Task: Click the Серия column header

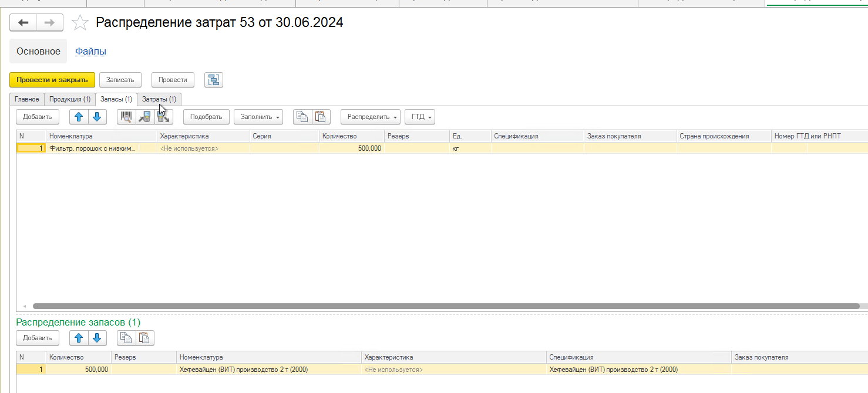Action: click(284, 136)
